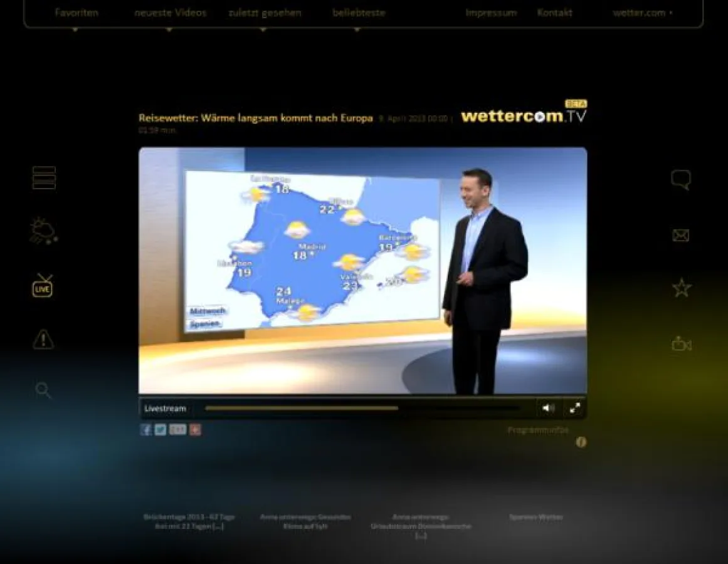Open the mail envelope icon on the right side

(x=681, y=235)
